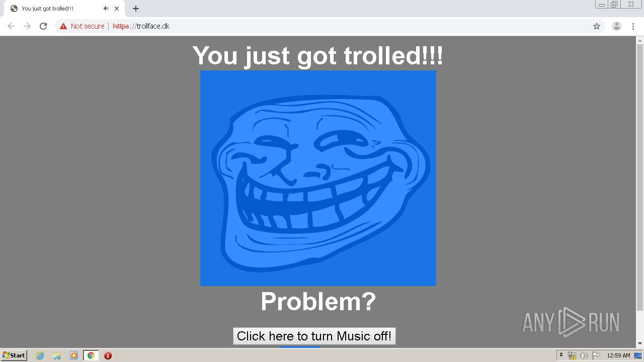Reload the page with refresh icon
The width and height of the screenshot is (644, 362).
[x=43, y=26]
